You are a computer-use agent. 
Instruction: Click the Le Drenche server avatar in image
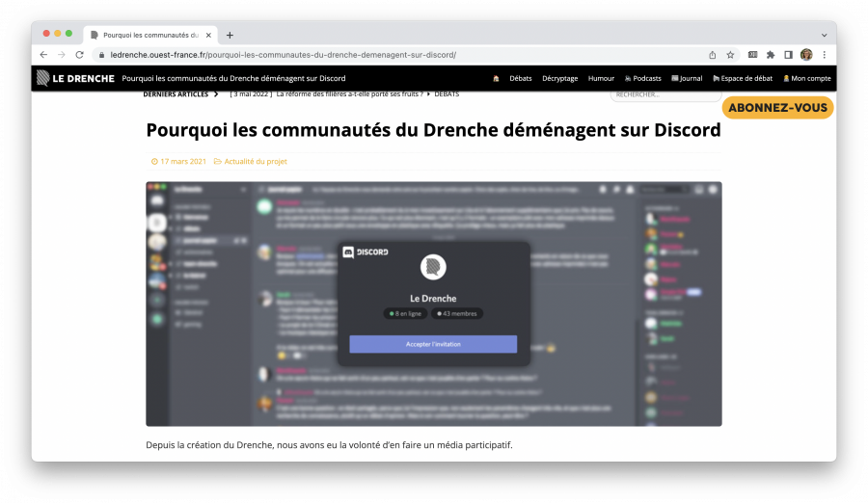(x=433, y=267)
